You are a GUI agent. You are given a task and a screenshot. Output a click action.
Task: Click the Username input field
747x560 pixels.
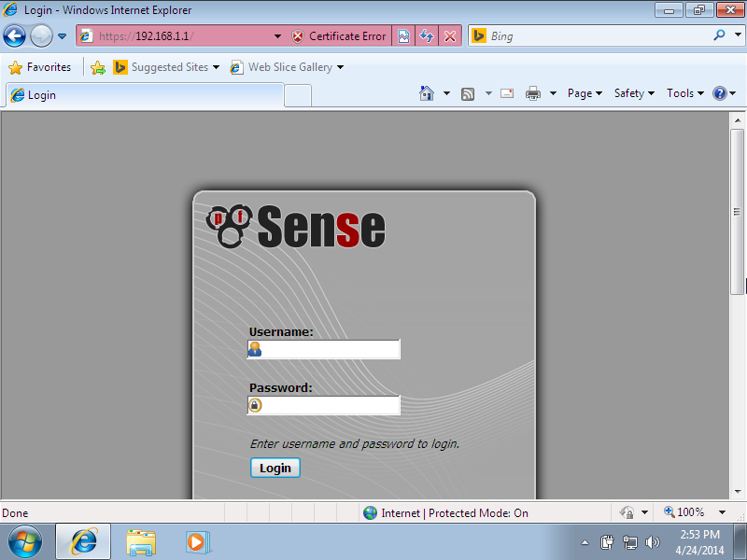tap(324, 349)
